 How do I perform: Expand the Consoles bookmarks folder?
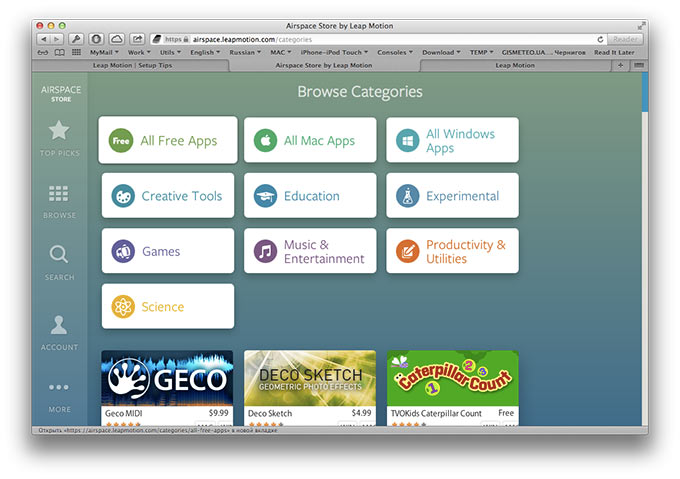tap(395, 52)
